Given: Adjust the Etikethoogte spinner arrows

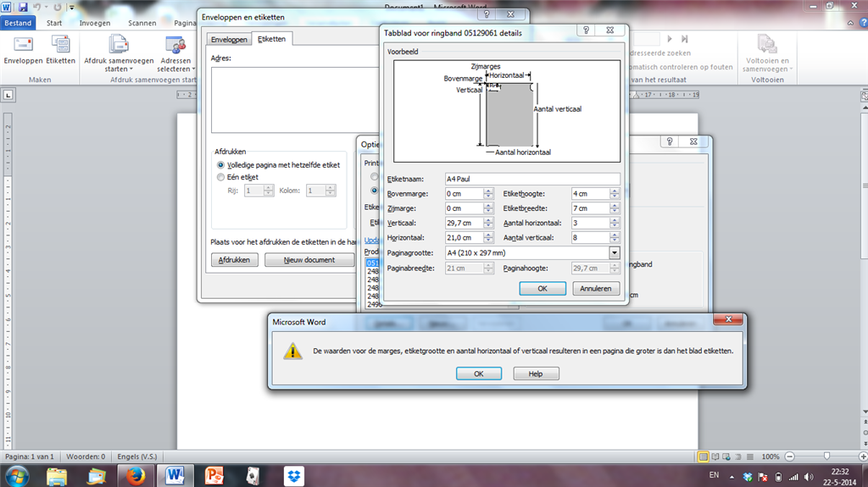Looking at the screenshot, I should (x=615, y=194).
